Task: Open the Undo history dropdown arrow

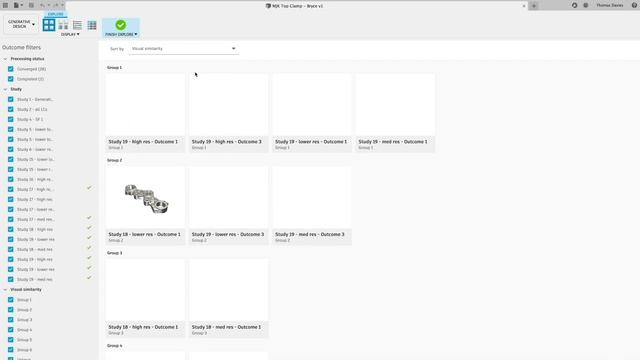Action: coord(49,5)
